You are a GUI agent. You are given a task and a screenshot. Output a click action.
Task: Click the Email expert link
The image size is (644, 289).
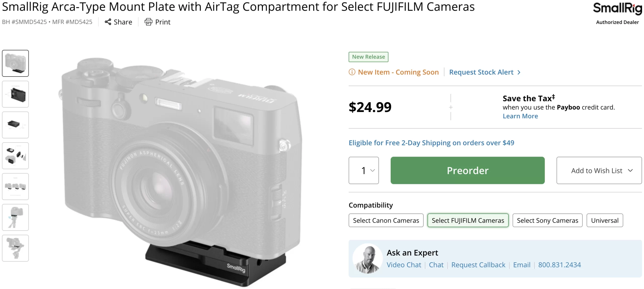tap(522, 265)
